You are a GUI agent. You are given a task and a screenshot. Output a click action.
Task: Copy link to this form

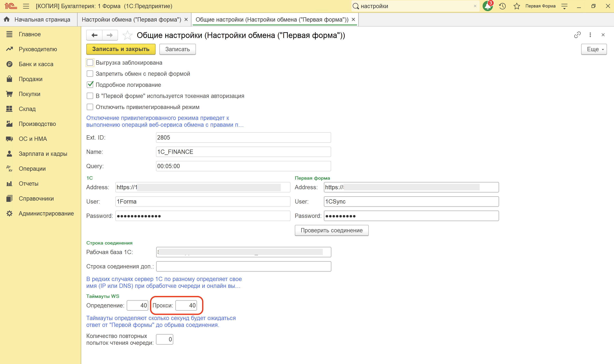click(x=577, y=35)
